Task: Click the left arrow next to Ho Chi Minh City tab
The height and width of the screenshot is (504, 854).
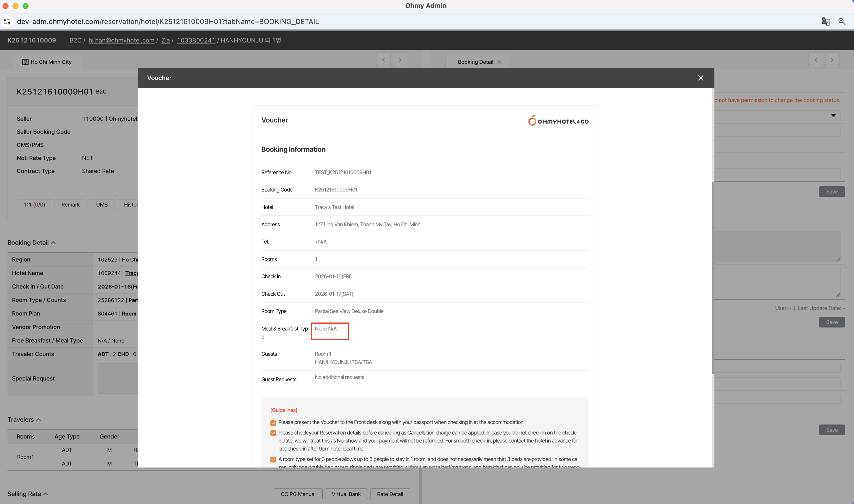Action: (384, 60)
